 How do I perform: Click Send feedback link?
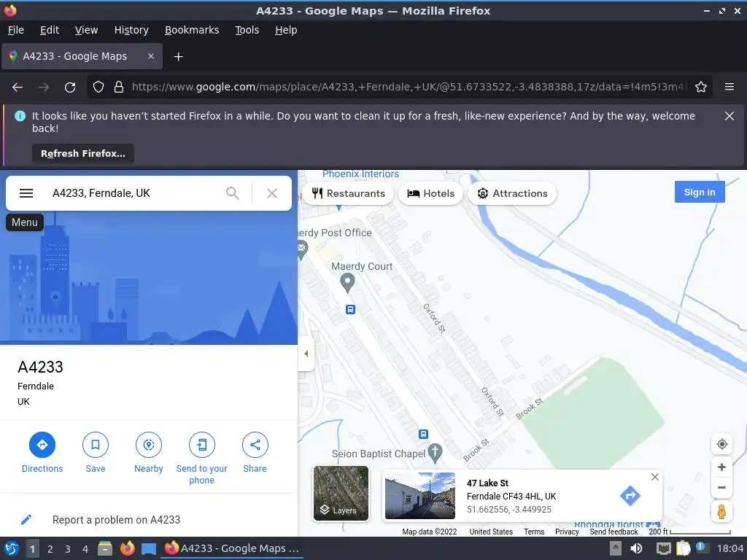(x=614, y=532)
